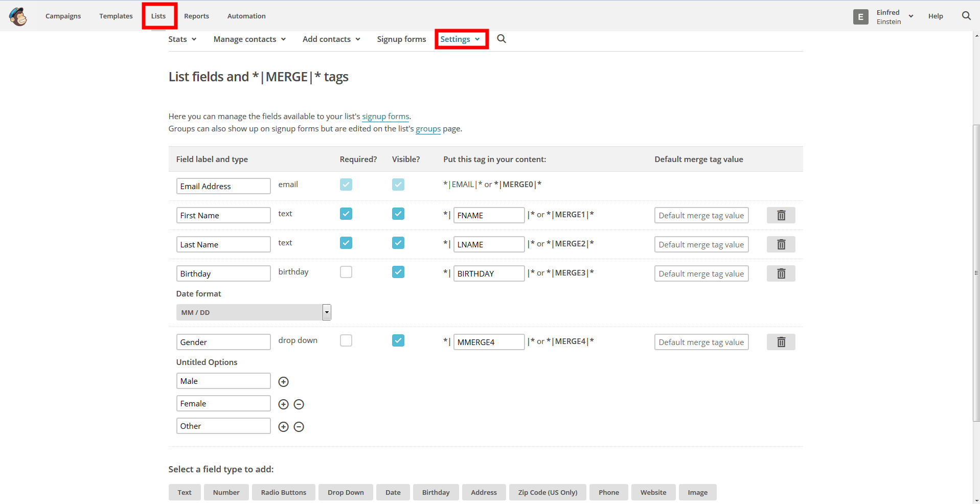Screen dimensions: 980x504
Task: Remove the Other option
Action: 299,427
